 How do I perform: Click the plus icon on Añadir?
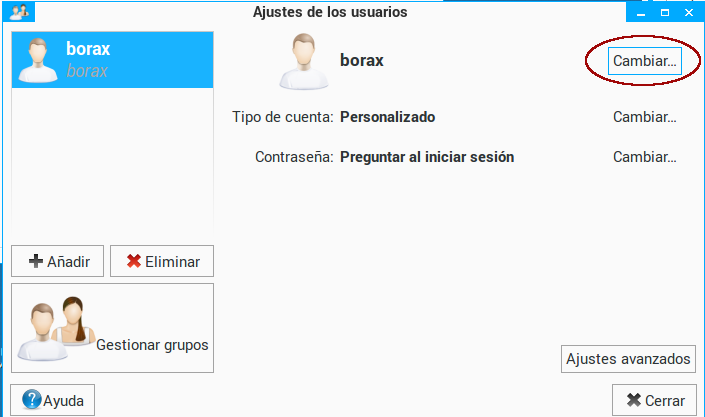point(36,262)
